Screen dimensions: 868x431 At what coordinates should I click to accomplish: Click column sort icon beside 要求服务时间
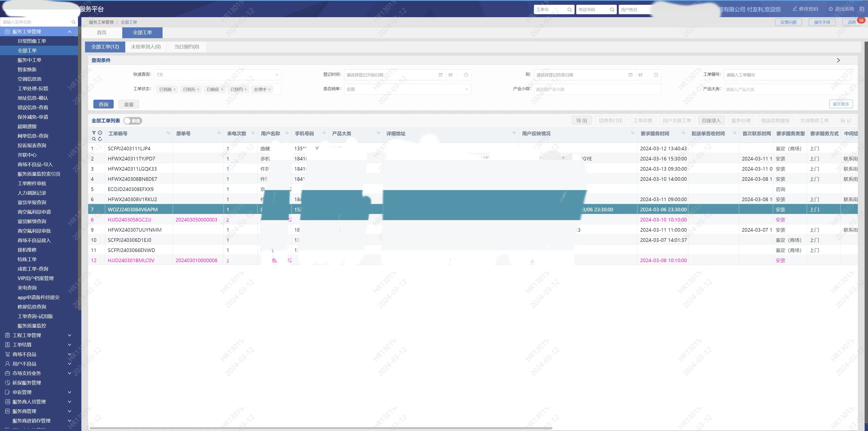(684, 133)
